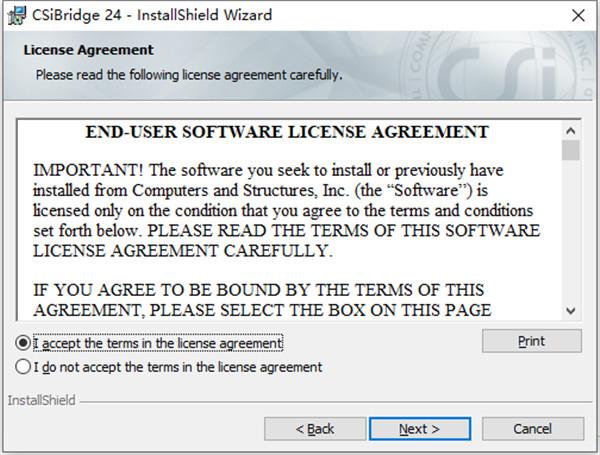Click the 'END-USER SOFTWARE LICENSE AGREEMENT' heading

tap(287, 132)
